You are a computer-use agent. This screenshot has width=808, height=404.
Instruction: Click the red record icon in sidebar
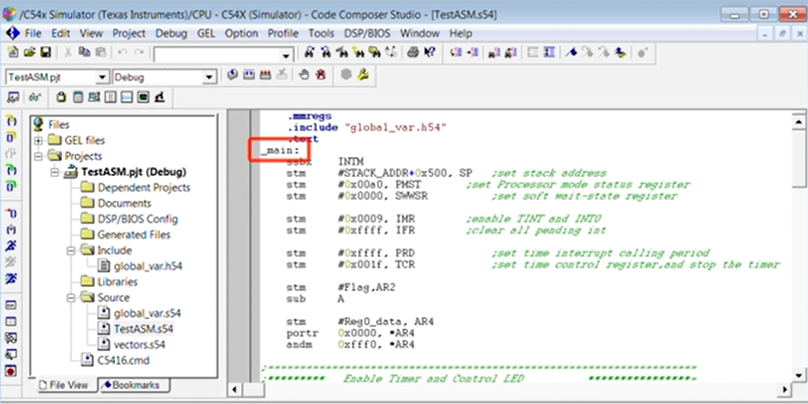click(11, 371)
